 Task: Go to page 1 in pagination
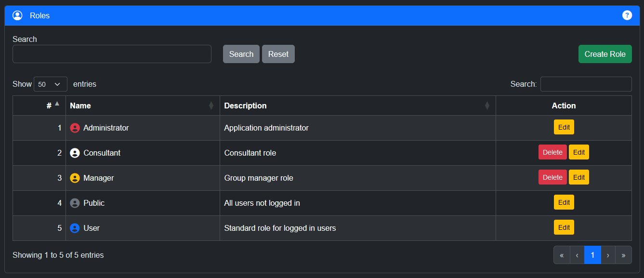[x=592, y=255]
